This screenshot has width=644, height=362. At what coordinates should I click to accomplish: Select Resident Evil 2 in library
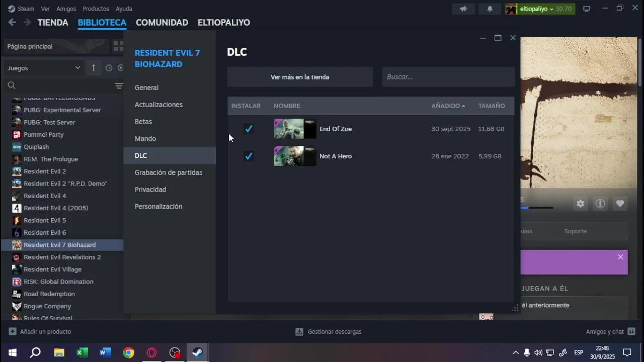[62, 171]
